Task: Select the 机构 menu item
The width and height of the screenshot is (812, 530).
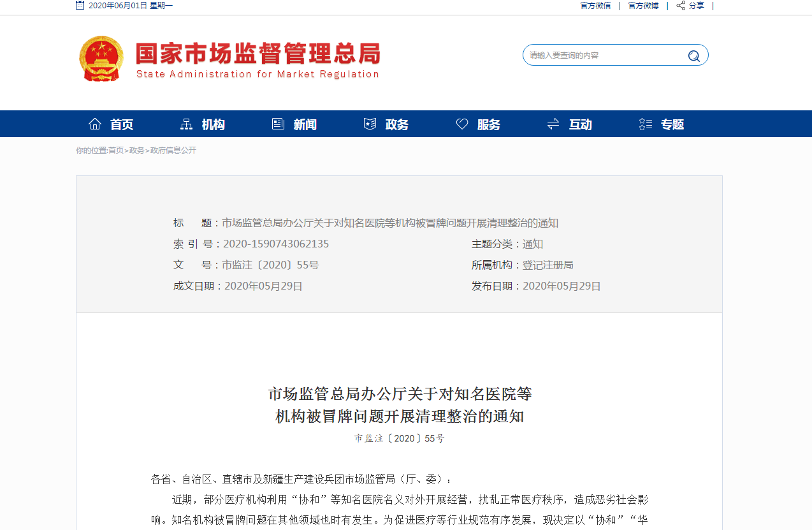Action: pos(213,125)
